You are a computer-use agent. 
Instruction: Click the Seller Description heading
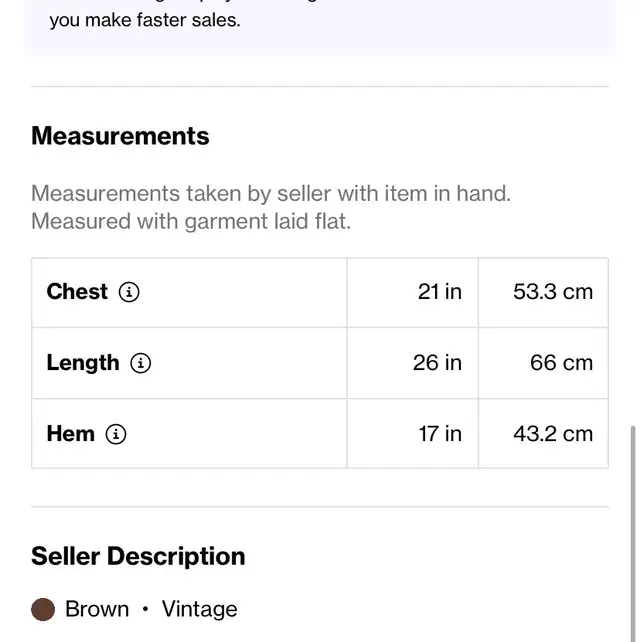[x=138, y=556]
